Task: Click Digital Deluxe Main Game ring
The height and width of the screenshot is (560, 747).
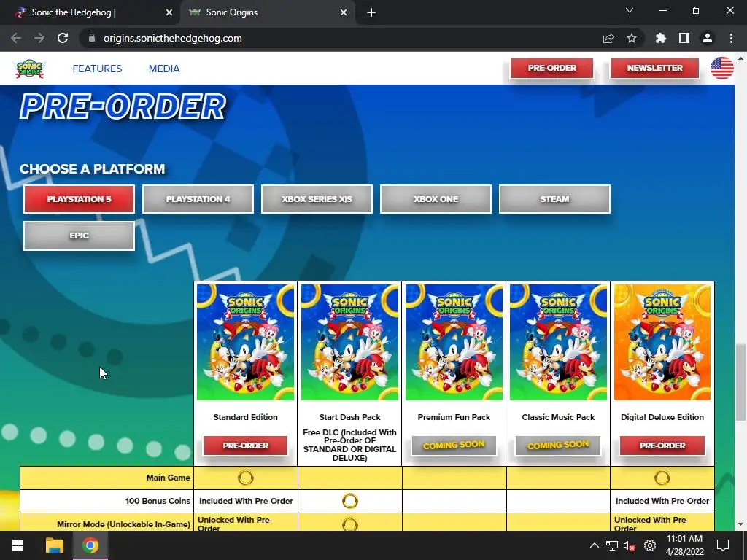Action: click(662, 478)
